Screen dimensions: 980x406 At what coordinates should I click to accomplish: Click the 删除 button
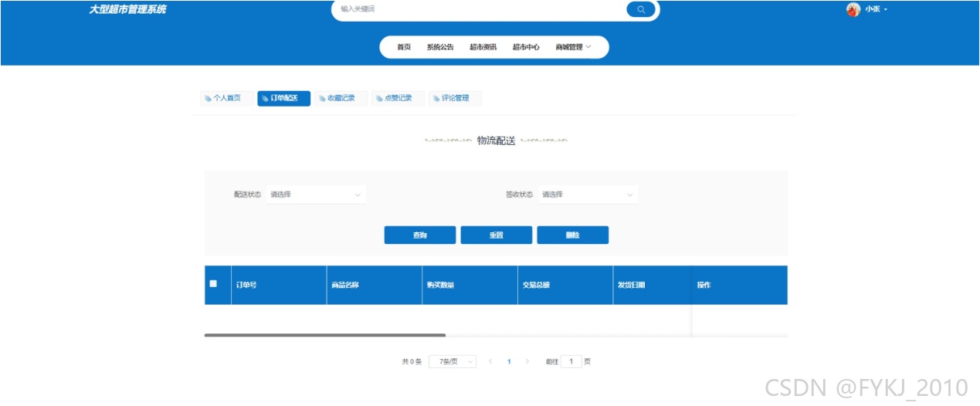pyautogui.click(x=573, y=235)
